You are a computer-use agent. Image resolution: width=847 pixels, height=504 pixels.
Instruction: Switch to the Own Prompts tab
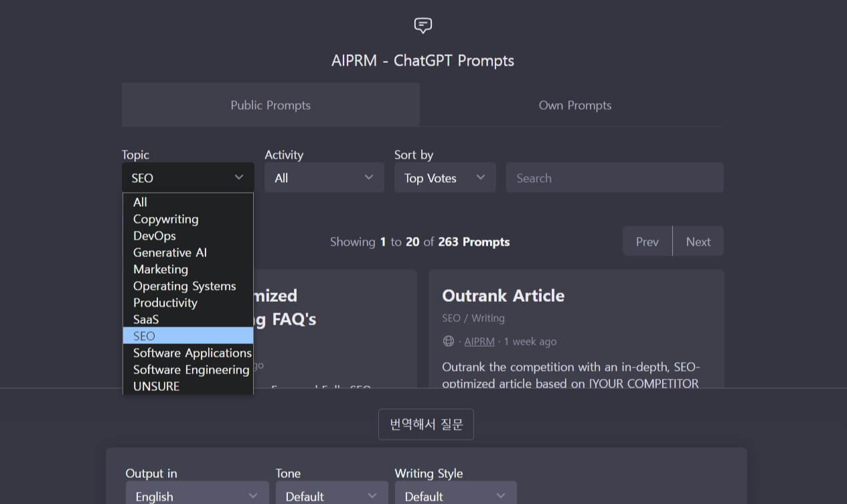click(575, 105)
